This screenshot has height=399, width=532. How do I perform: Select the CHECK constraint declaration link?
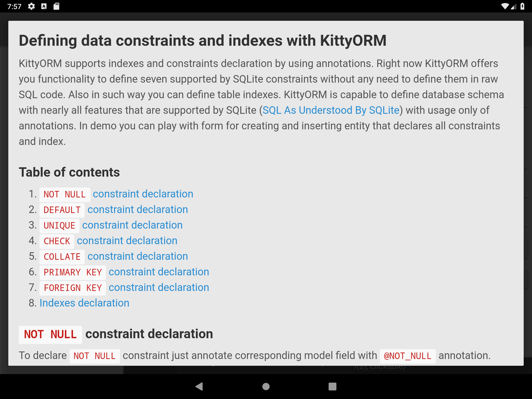point(109,241)
